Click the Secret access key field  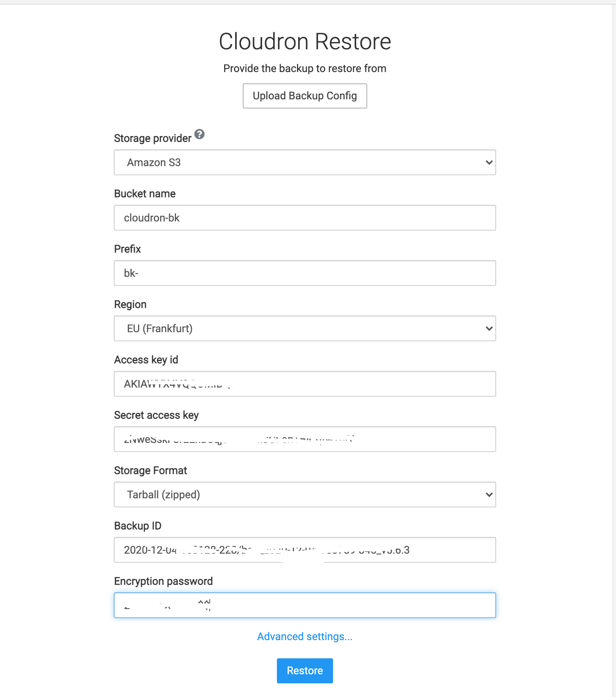coord(305,439)
